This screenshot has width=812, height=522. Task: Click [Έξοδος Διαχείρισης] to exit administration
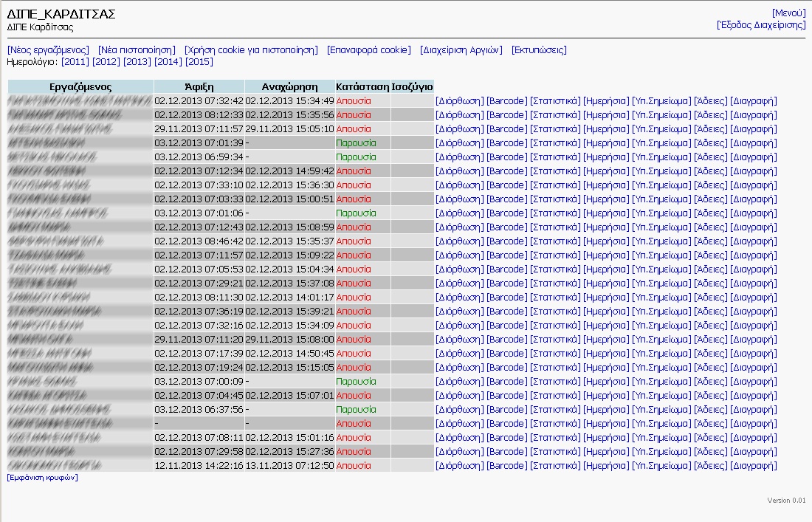pos(761,24)
